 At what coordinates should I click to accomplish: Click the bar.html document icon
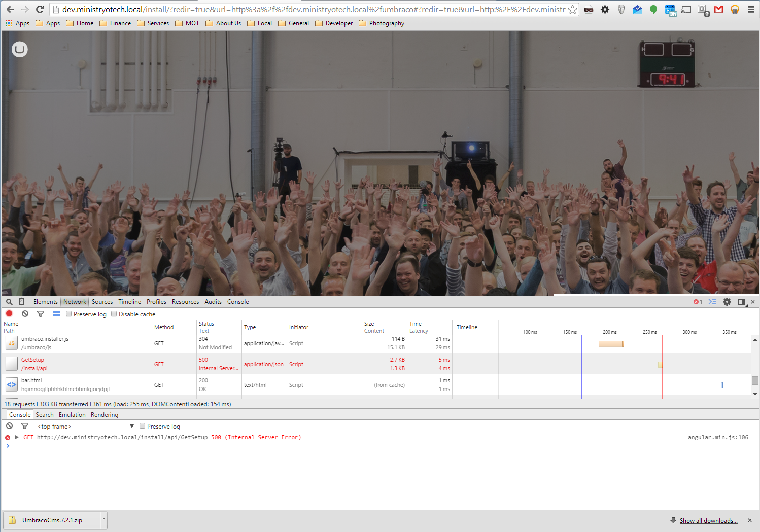[11, 385]
